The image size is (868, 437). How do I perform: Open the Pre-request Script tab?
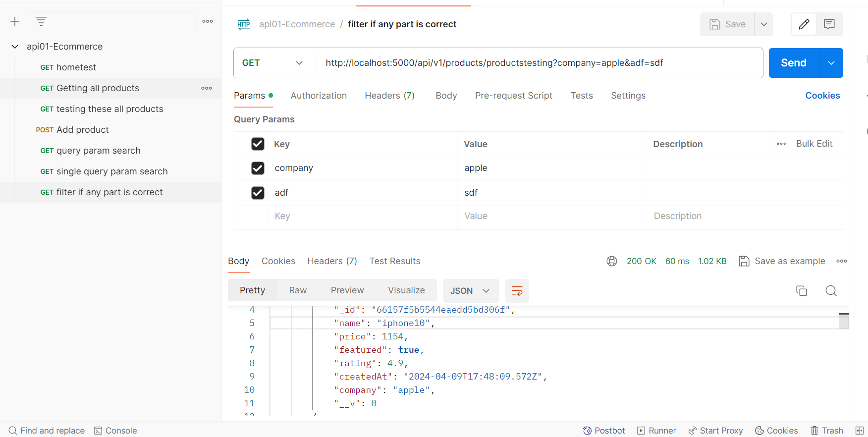(514, 96)
